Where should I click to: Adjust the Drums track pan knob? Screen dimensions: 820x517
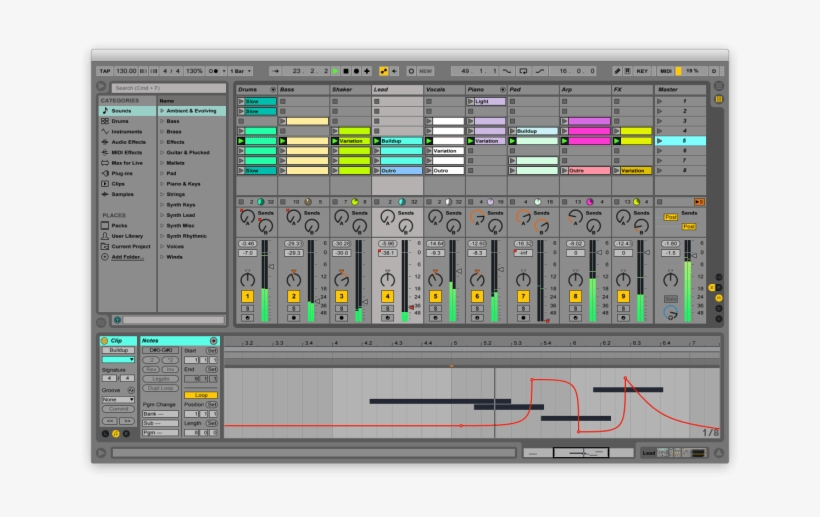click(247, 280)
